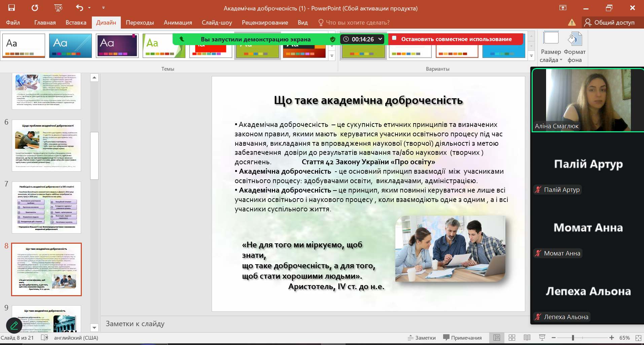
Task: Start slideshow from beginning via toolbar icon
Action: (x=58, y=8)
